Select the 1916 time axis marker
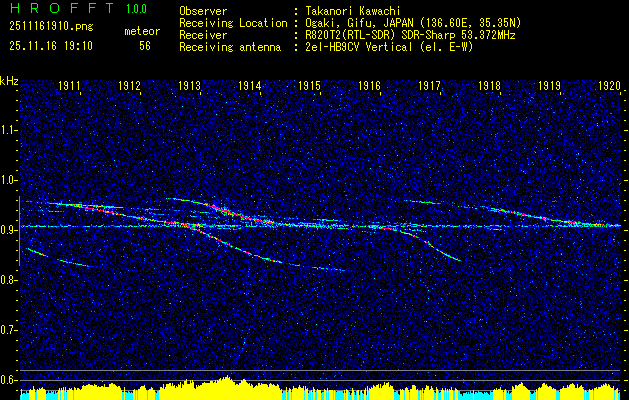This screenshot has height=400, width=629. point(369,86)
